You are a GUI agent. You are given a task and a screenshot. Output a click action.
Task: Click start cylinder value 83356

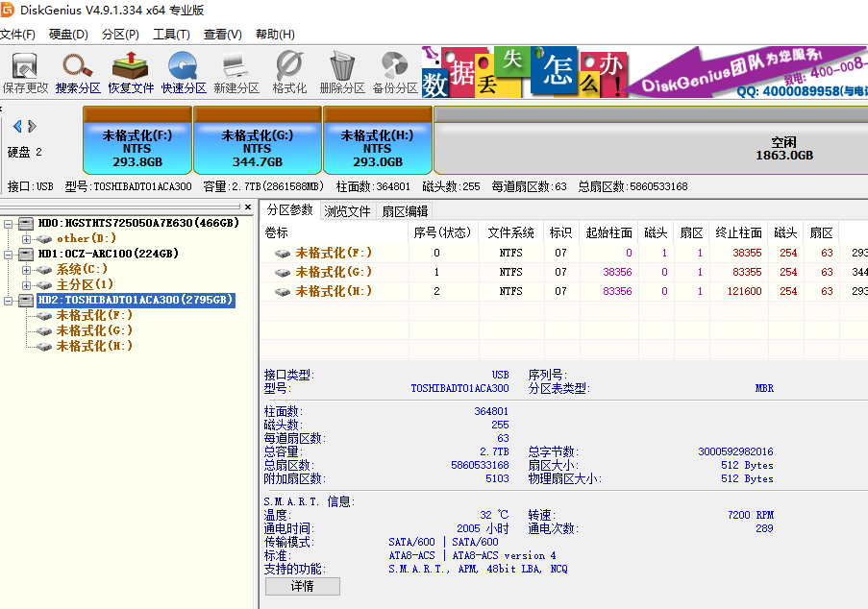[x=617, y=291]
